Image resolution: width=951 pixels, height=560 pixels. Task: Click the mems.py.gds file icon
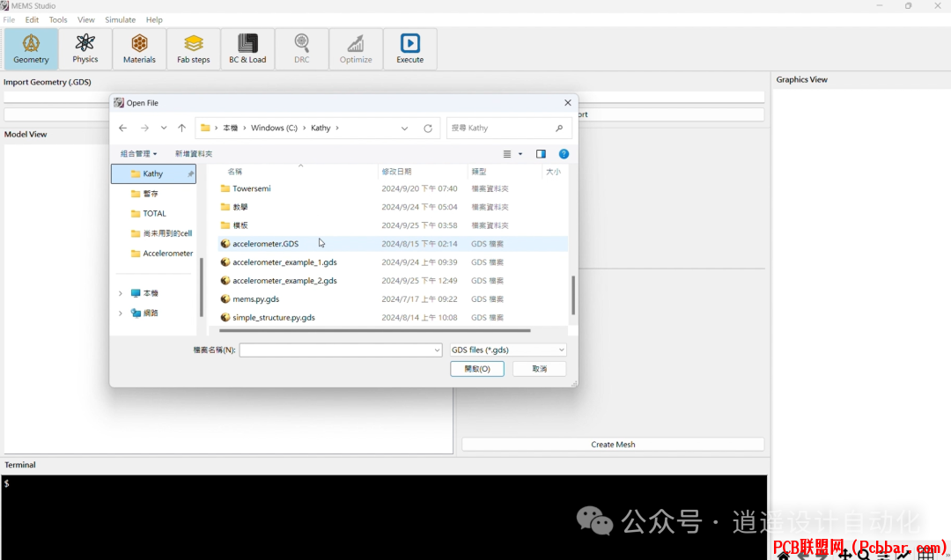tap(225, 299)
